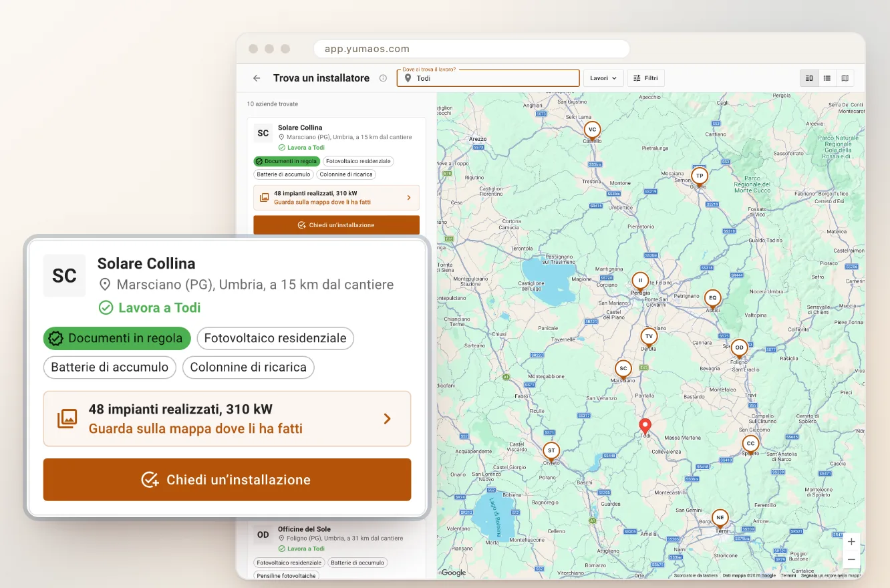Open the Termini link under the map

[788, 575]
